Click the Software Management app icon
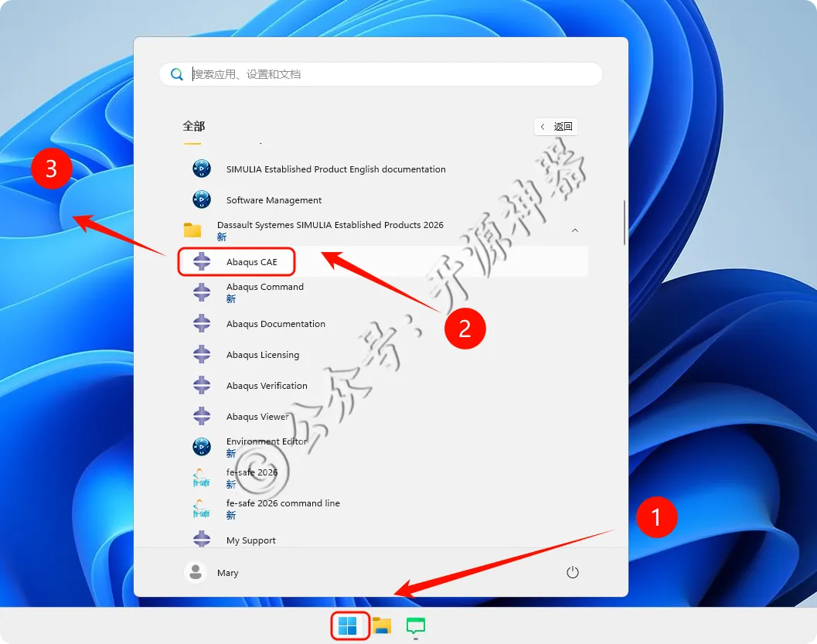This screenshot has width=817, height=644. (x=202, y=199)
